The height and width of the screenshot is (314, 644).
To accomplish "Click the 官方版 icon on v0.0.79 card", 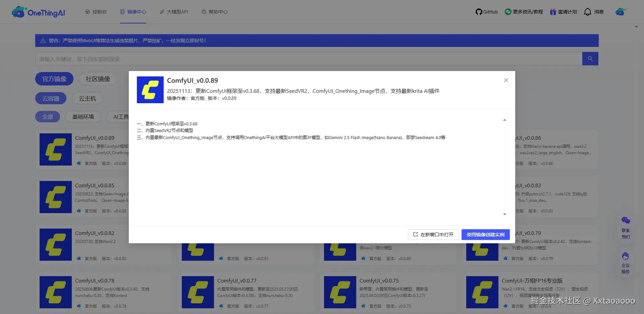I will pos(505,258).
